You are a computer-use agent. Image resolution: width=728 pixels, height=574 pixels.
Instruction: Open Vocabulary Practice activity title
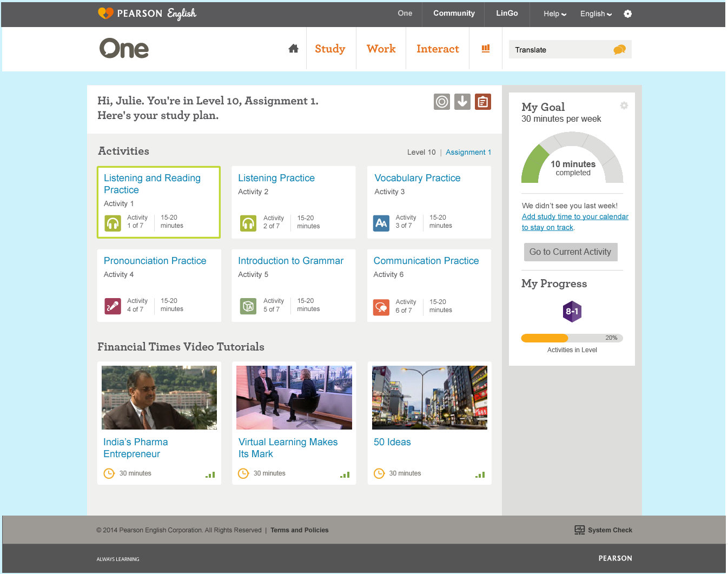418,178
